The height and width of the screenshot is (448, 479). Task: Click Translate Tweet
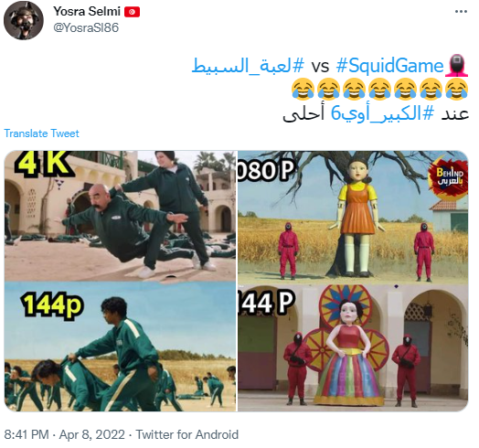(41, 133)
